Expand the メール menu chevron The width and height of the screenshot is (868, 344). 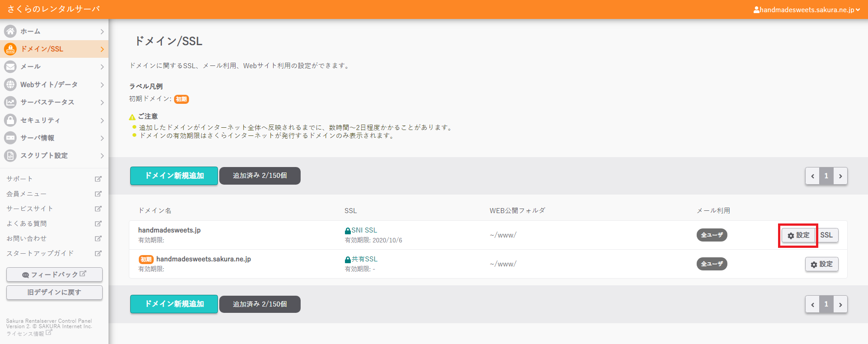point(102,67)
